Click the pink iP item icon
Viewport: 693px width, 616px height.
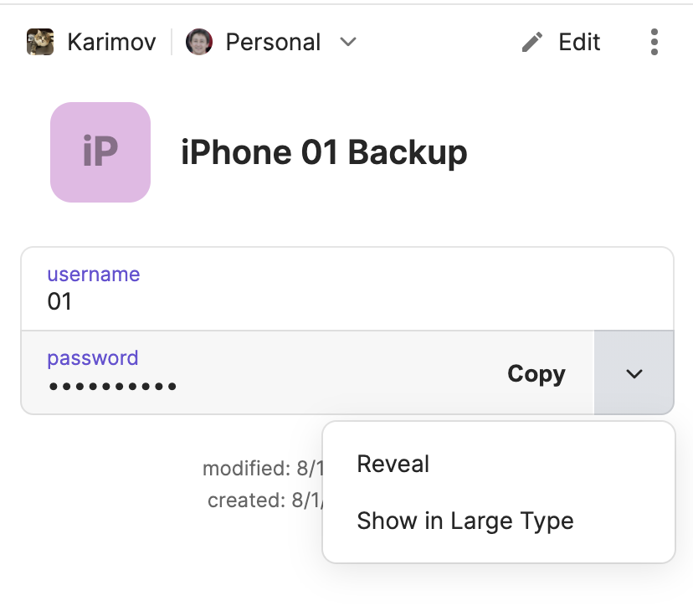(x=100, y=152)
